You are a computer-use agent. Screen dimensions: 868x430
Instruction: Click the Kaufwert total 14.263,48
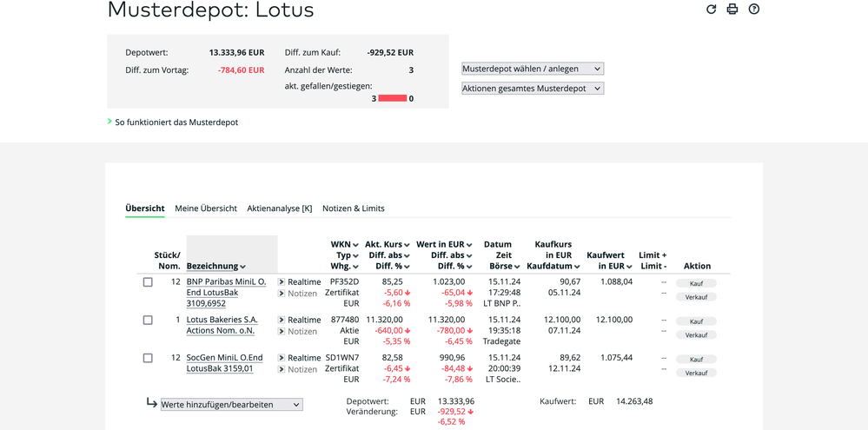coord(634,401)
